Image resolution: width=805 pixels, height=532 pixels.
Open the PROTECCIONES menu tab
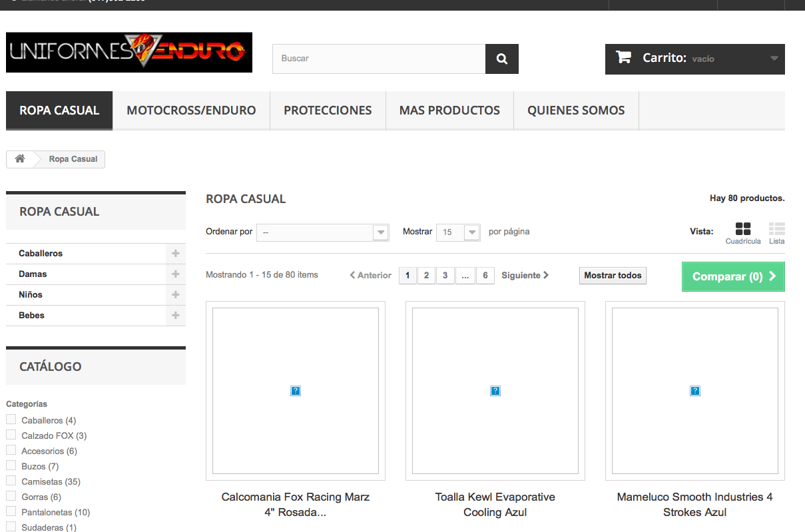[328, 111]
